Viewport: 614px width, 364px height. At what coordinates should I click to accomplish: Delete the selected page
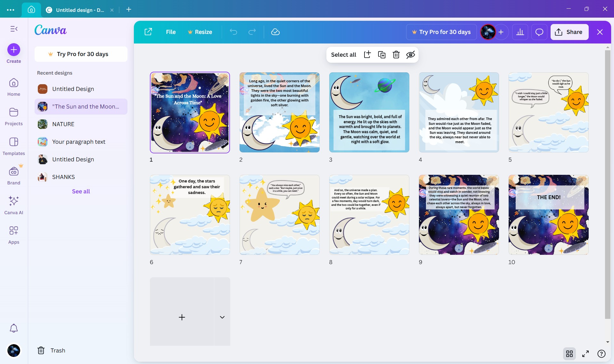(396, 55)
